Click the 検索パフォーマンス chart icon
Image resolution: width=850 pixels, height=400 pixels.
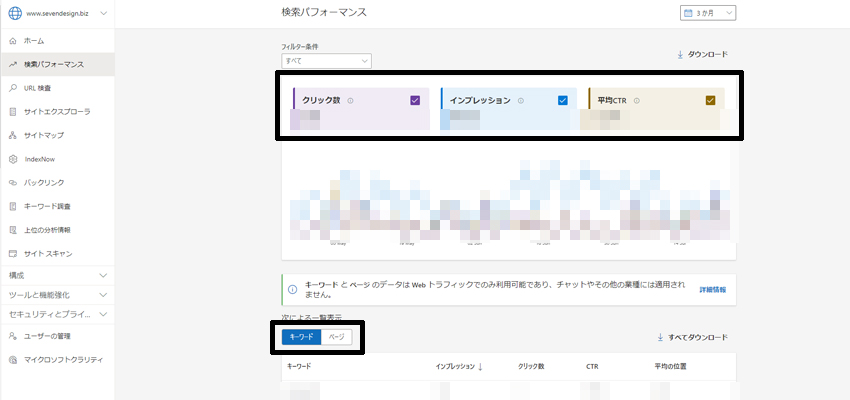(13, 64)
